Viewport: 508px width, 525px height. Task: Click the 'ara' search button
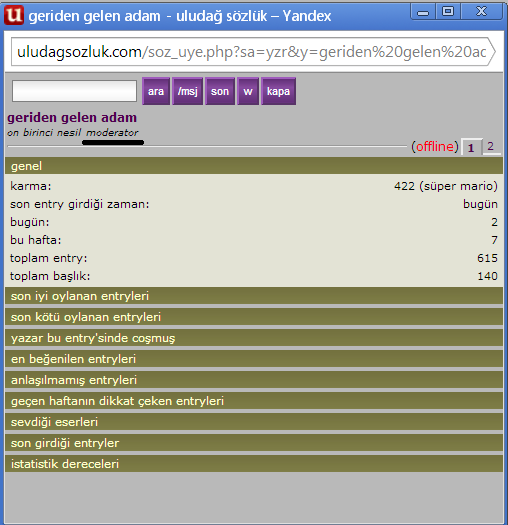(x=156, y=91)
